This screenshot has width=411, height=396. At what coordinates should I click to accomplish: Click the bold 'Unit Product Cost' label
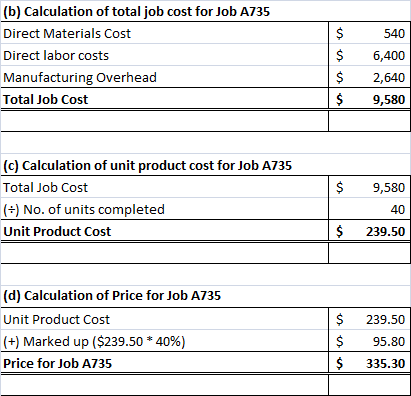pos(57,232)
